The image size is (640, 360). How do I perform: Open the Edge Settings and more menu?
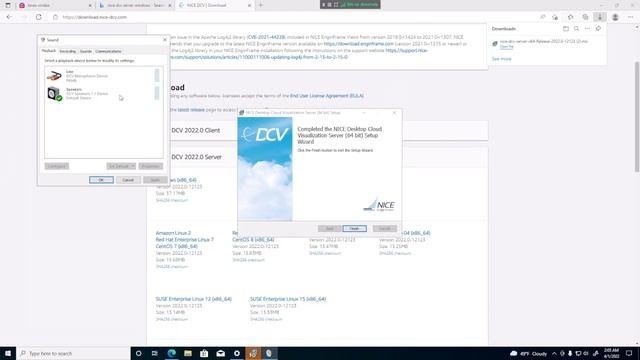click(631, 17)
